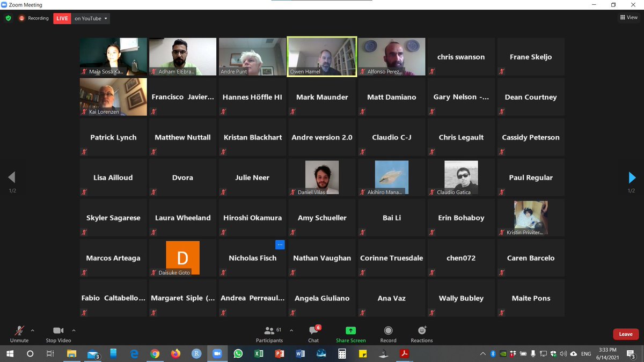Click Daisuke Goto's orange D avatar
The height and width of the screenshot is (362, 644).
pos(182,258)
